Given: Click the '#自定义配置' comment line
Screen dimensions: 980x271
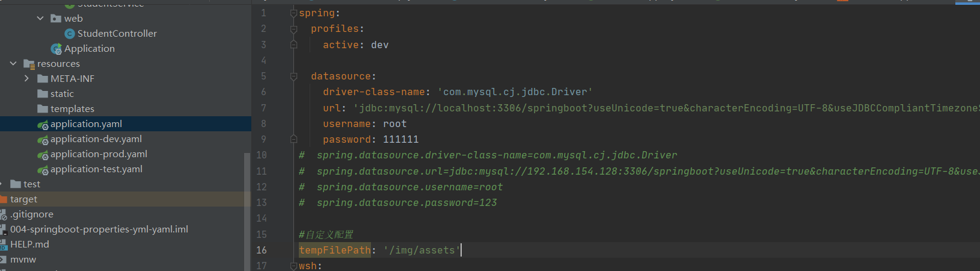Looking at the screenshot, I should click(326, 235).
